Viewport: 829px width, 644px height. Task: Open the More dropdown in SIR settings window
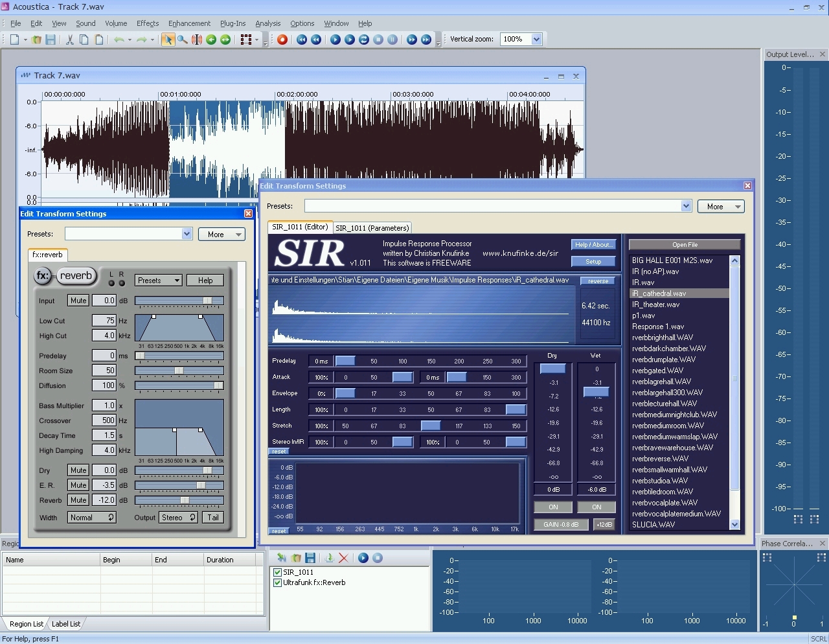[721, 207]
